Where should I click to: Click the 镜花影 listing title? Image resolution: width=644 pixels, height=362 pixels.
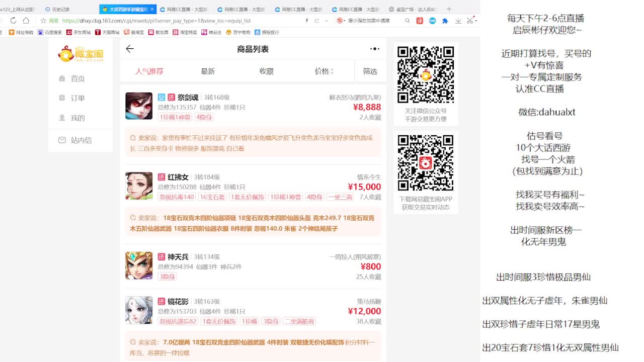coord(178,302)
